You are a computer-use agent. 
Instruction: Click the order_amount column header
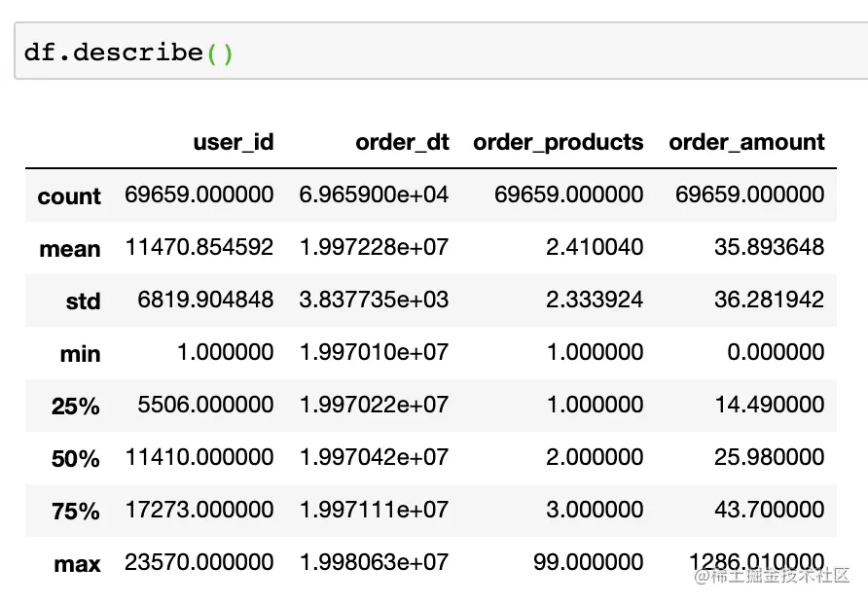coord(746,142)
